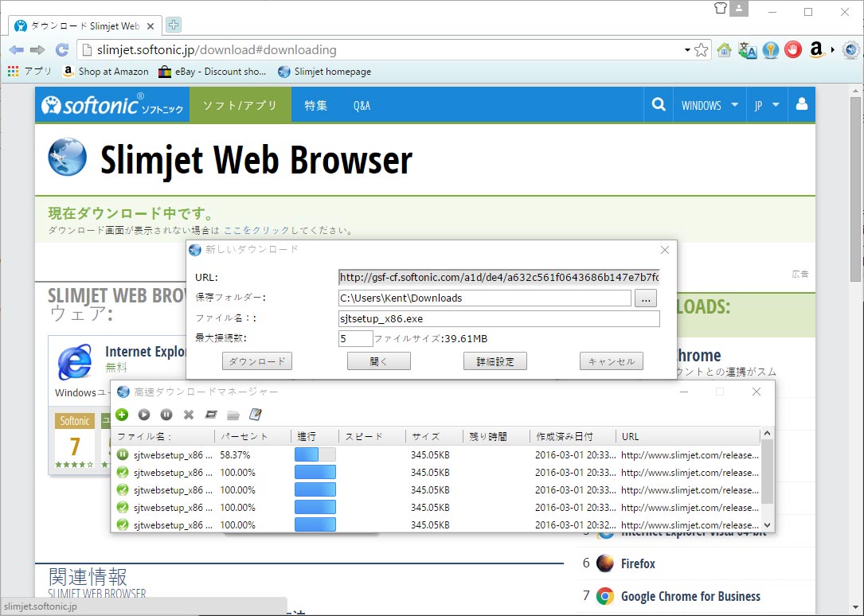864x616 pixels.
Task: Sort by the サイズ column header
Action: [x=434, y=437]
